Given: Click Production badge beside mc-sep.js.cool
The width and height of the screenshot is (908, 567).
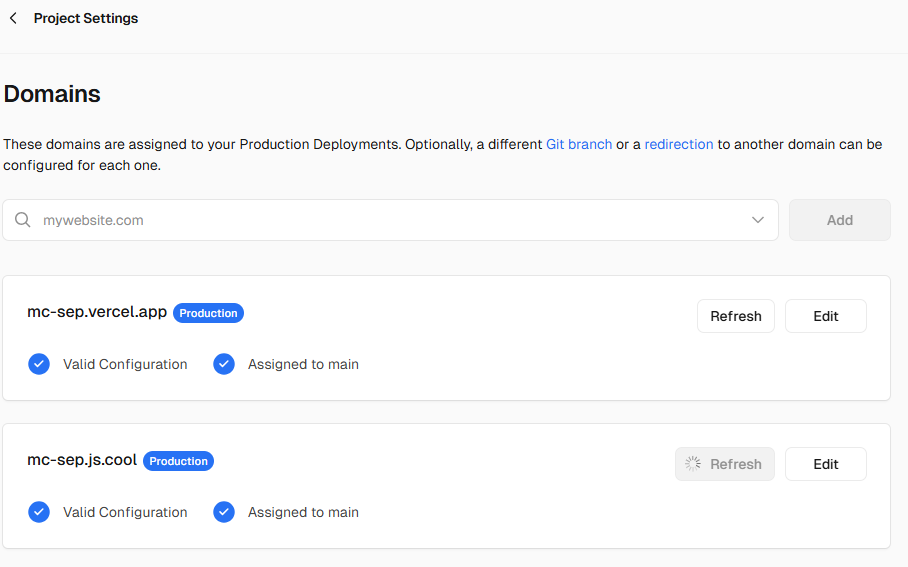Looking at the screenshot, I should click(178, 461).
